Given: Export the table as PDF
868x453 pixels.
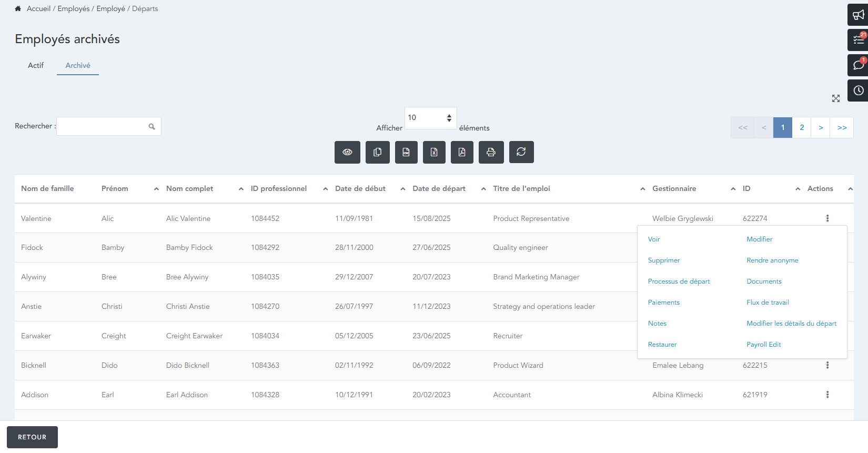Looking at the screenshot, I should coord(462,152).
